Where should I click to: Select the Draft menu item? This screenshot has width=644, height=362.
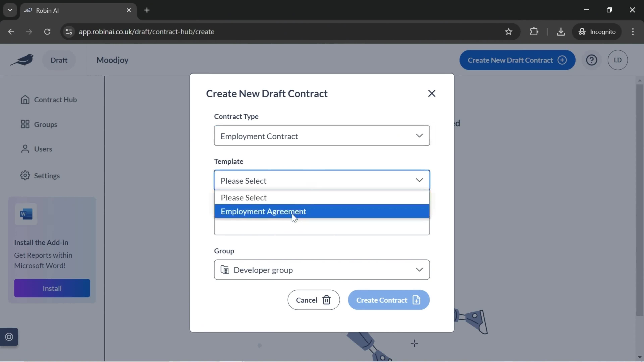pyautogui.click(x=59, y=60)
